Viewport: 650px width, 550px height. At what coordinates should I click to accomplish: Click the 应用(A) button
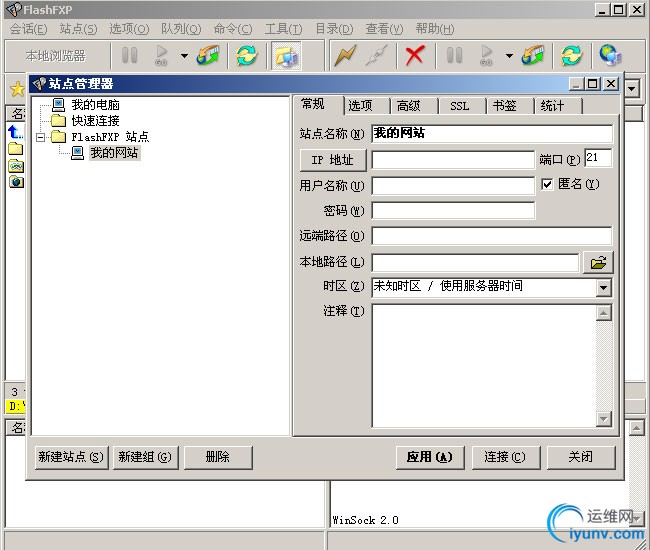430,457
